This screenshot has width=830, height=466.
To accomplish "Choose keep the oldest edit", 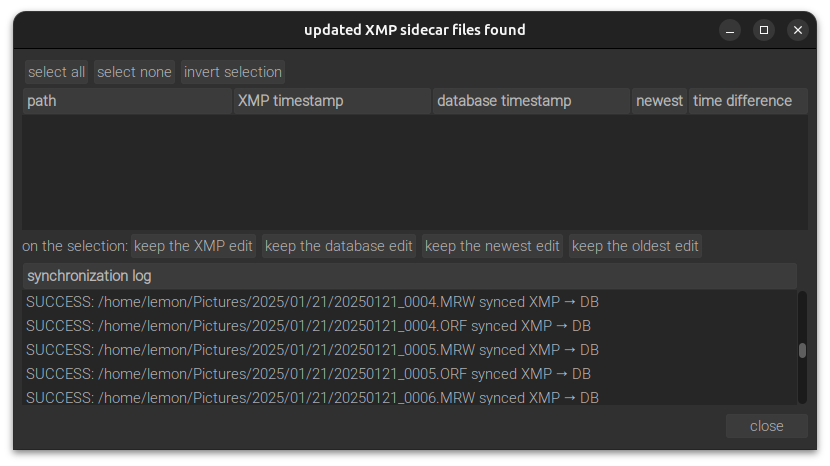I will (635, 246).
